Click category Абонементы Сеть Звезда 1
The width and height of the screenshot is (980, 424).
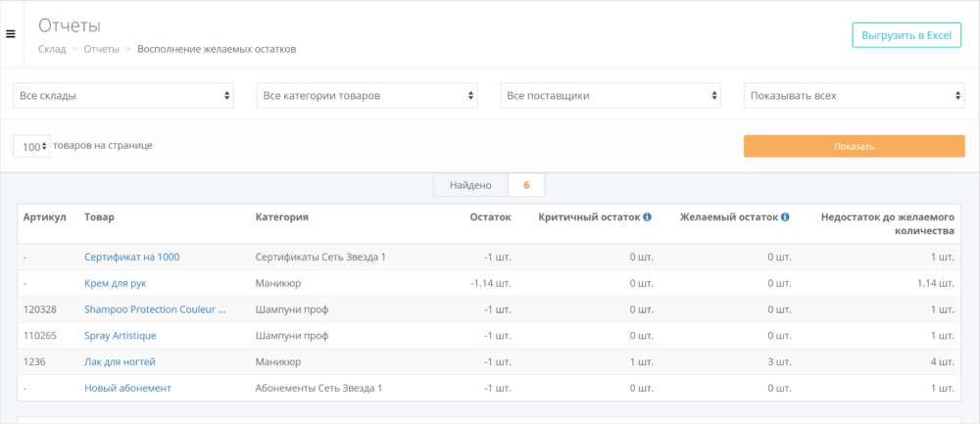(x=318, y=388)
